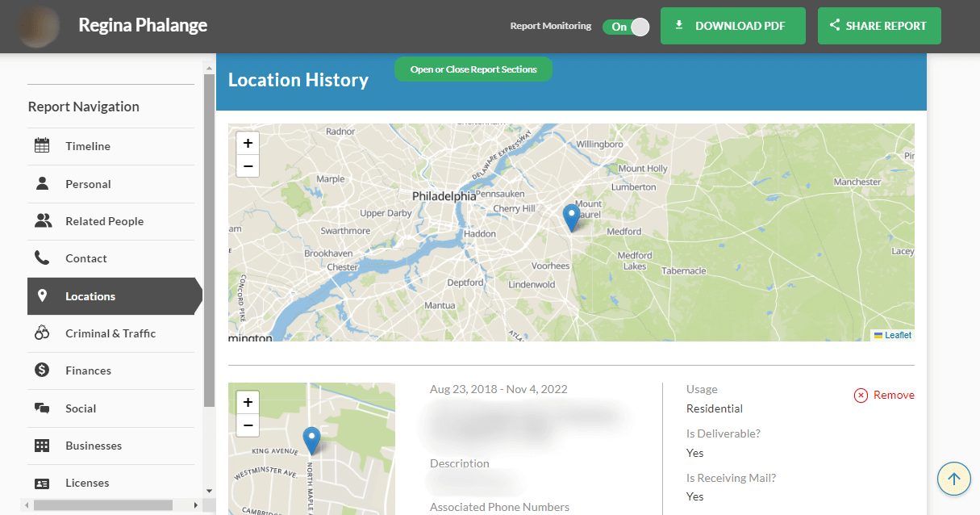Click the Businesses building icon

[43, 446]
